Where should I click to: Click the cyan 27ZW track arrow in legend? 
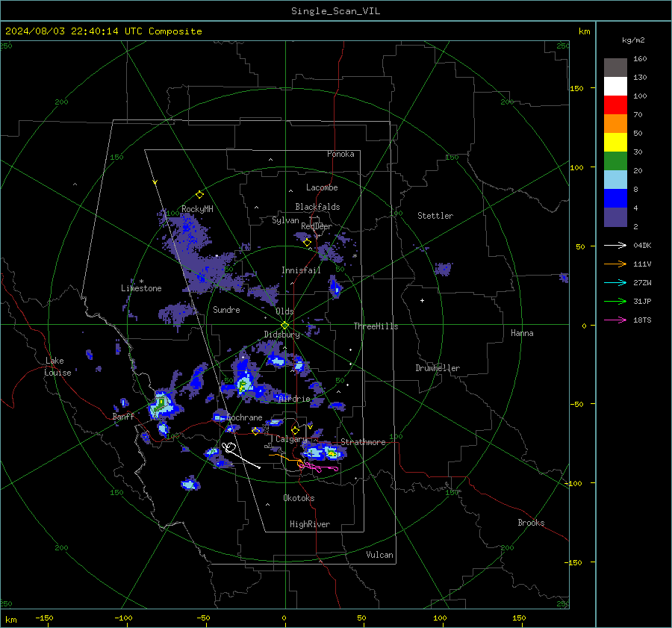[x=615, y=282]
